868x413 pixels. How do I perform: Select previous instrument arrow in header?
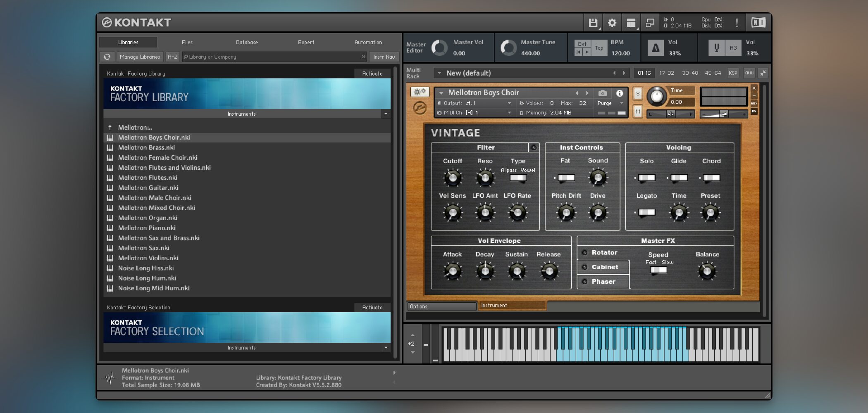pos(577,93)
